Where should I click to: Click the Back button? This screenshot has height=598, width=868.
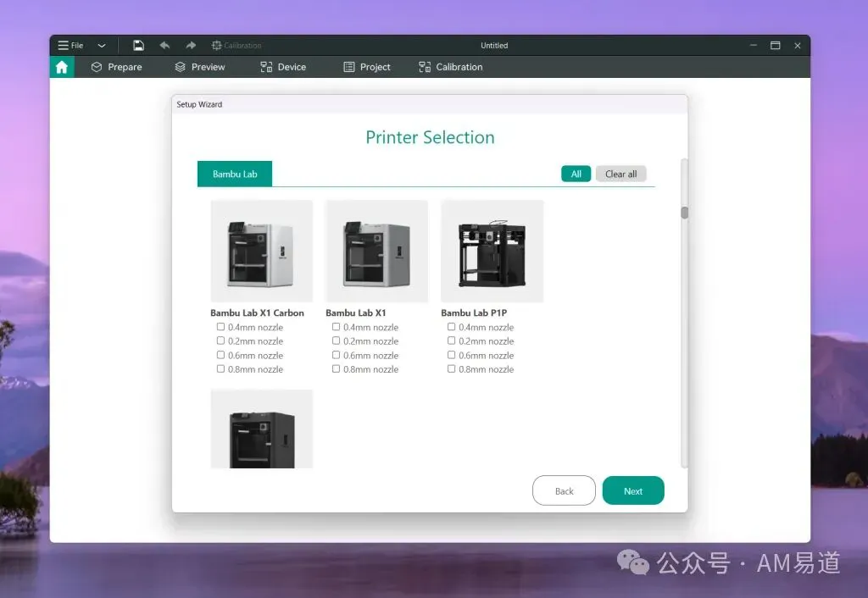click(x=564, y=490)
